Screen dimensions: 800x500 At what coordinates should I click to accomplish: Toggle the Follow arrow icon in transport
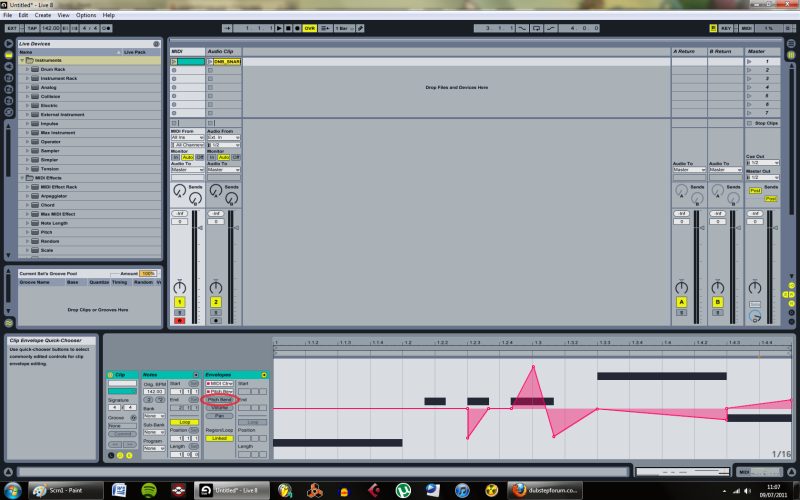click(x=227, y=28)
